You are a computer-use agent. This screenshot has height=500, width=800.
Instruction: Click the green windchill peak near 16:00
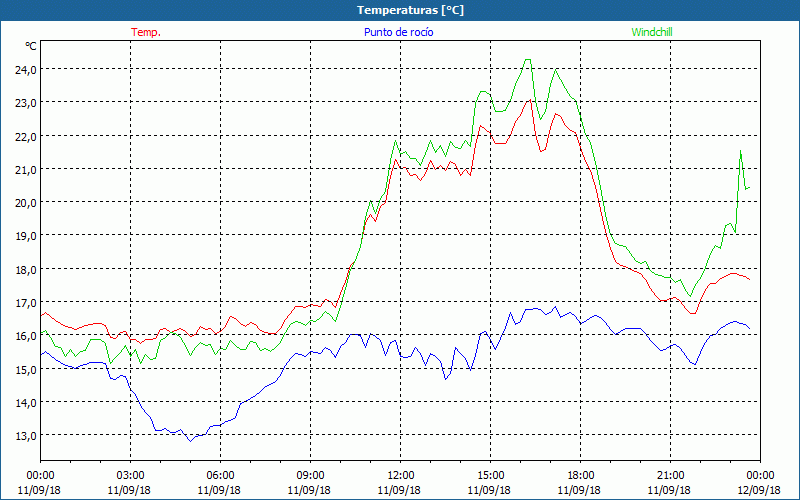coord(528,60)
